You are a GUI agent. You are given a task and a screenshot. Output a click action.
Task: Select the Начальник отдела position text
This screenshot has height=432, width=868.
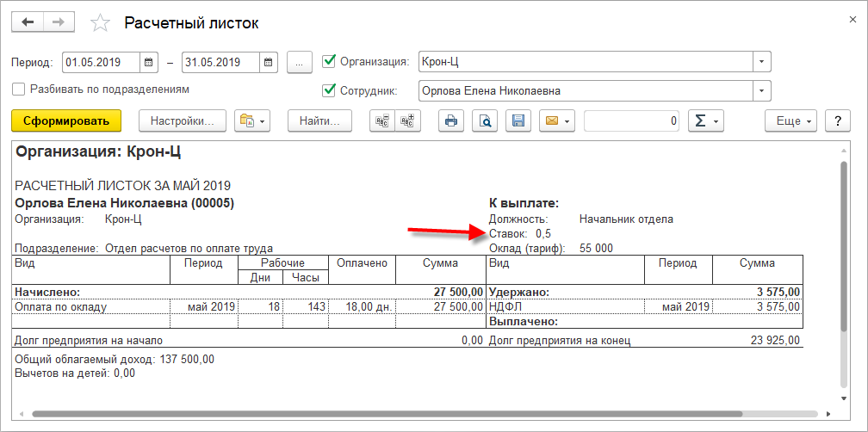click(626, 219)
